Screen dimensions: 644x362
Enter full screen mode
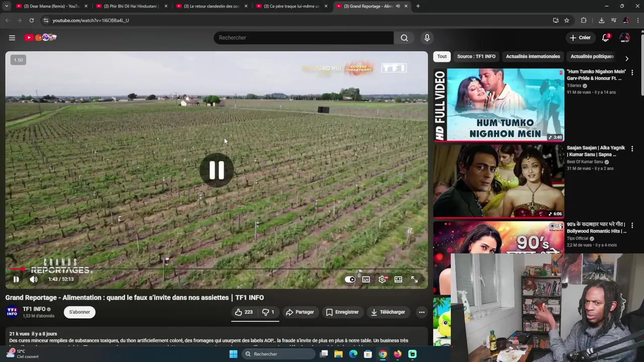click(415, 280)
